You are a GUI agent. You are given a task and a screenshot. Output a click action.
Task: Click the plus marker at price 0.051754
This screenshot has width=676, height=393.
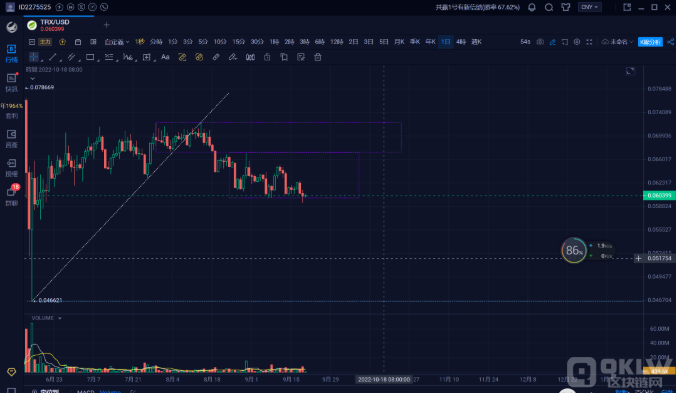pyautogui.click(x=638, y=259)
